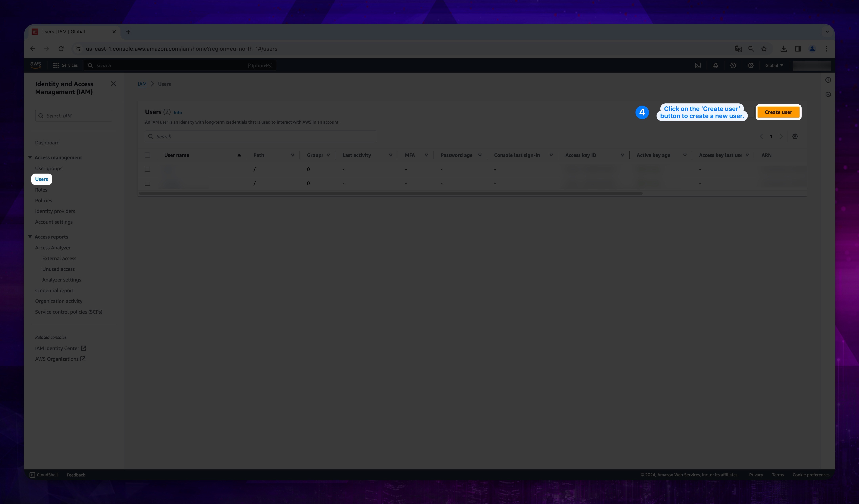Click the browser forward arrow
Screen dimensions: 859x504
pyautogui.click(x=47, y=49)
